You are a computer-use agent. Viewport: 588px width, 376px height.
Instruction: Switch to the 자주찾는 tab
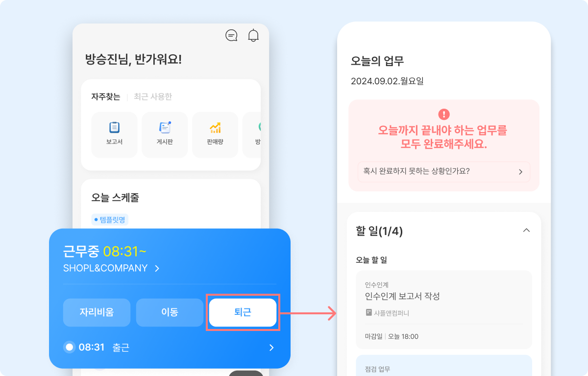coord(105,97)
